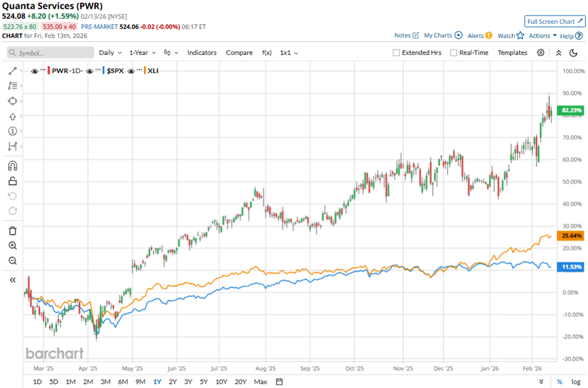Image resolution: width=588 pixels, height=388 pixels.
Task: Zoom out using the magnifier minus icon
Action: (13, 261)
